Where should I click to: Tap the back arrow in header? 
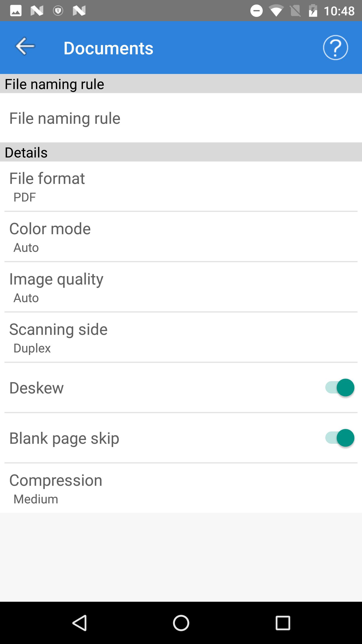click(25, 46)
